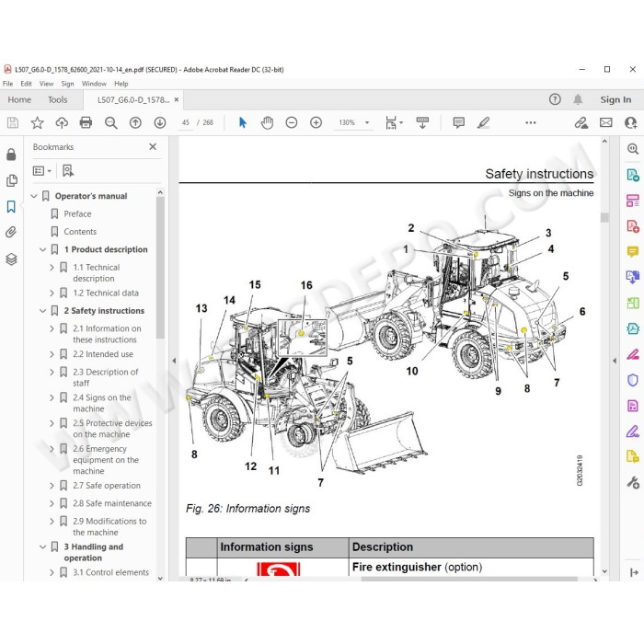
Task: Close the Bookmarks panel
Action: [x=153, y=146]
